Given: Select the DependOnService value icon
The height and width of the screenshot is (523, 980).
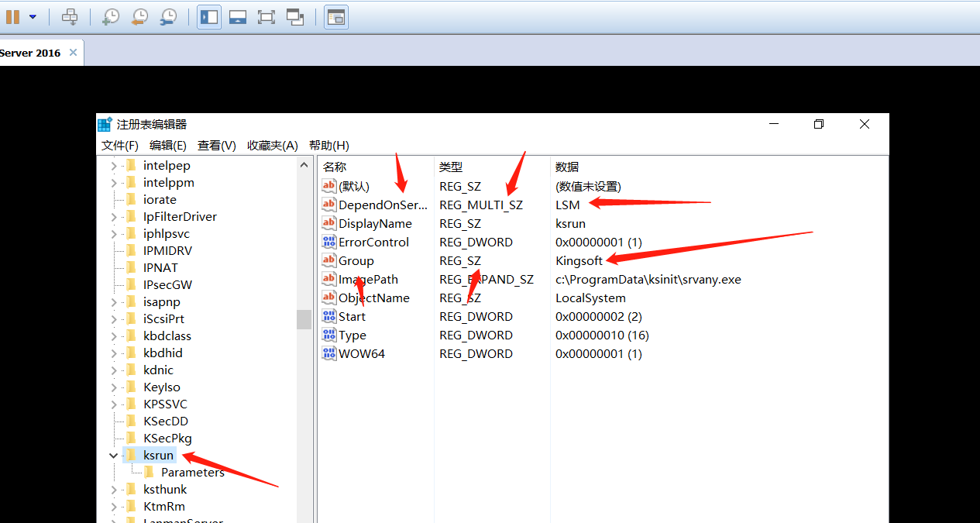Looking at the screenshot, I should point(329,205).
